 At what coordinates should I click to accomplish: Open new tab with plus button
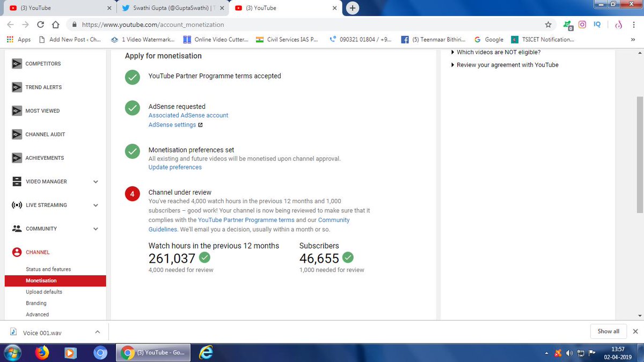pyautogui.click(x=353, y=8)
